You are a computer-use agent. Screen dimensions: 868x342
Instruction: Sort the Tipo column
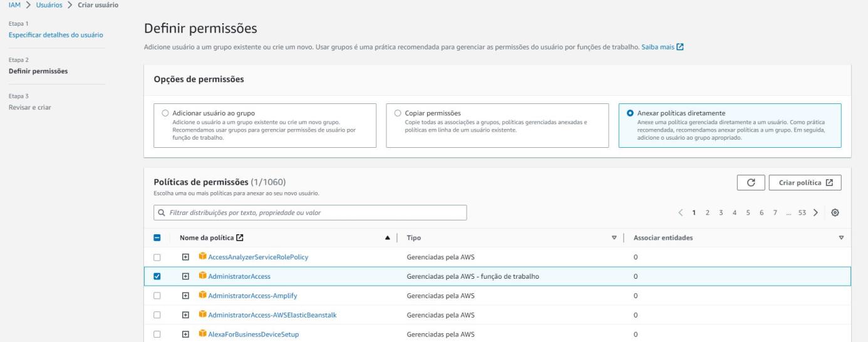coord(614,237)
